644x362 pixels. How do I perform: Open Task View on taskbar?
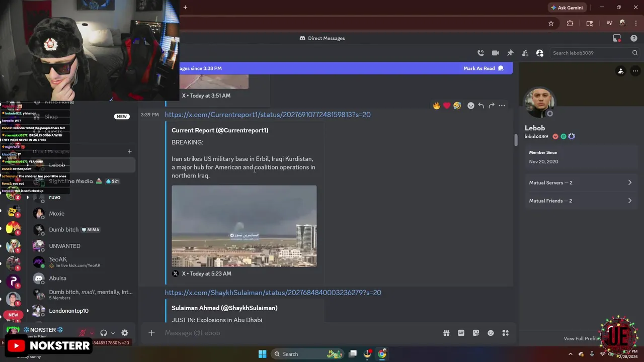[353, 354]
